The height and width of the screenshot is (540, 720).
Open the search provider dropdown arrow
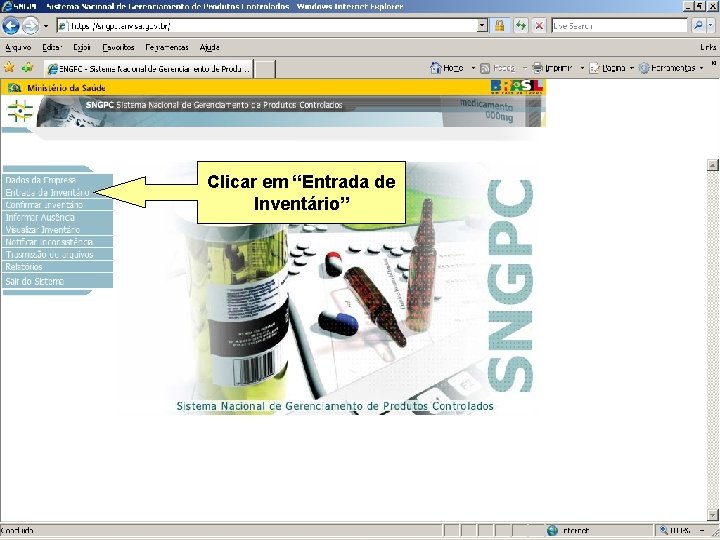[711, 26]
